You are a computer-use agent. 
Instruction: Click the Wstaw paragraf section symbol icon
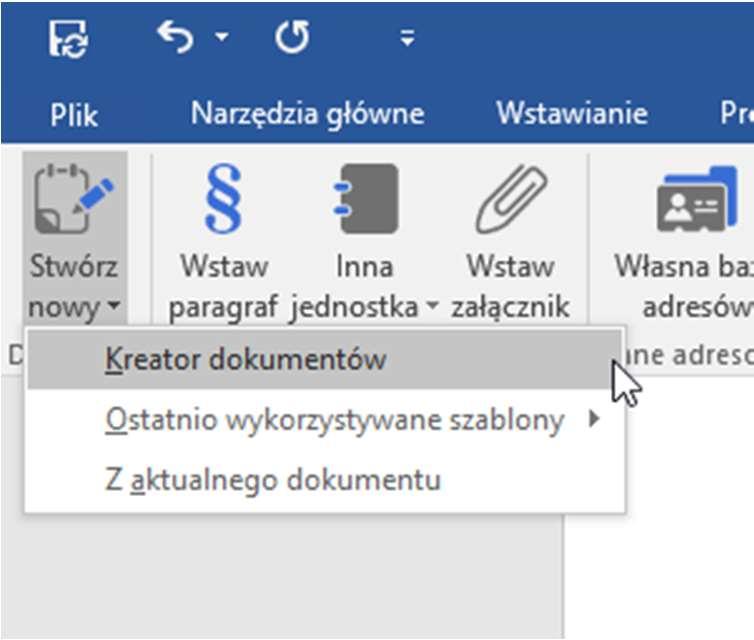coord(223,198)
